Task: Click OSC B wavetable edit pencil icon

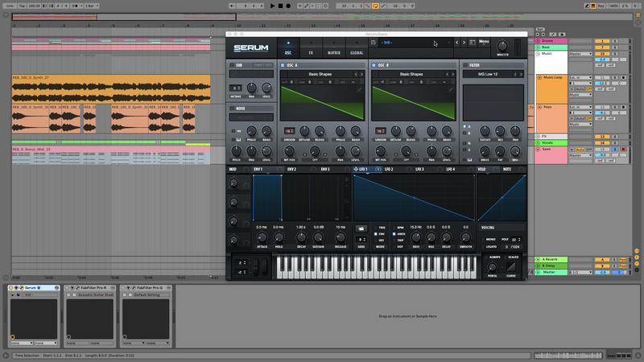Action: pyautogui.click(x=451, y=89)
